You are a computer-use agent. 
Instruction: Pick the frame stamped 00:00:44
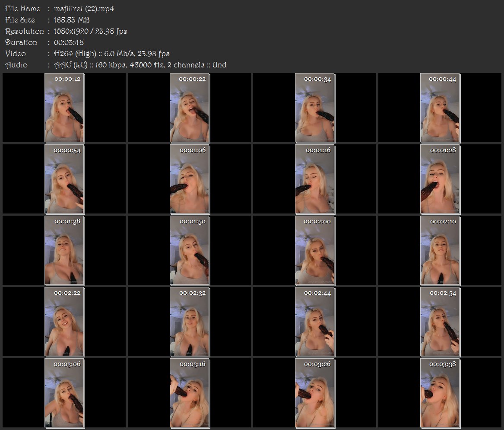click(x=441, y=108)
